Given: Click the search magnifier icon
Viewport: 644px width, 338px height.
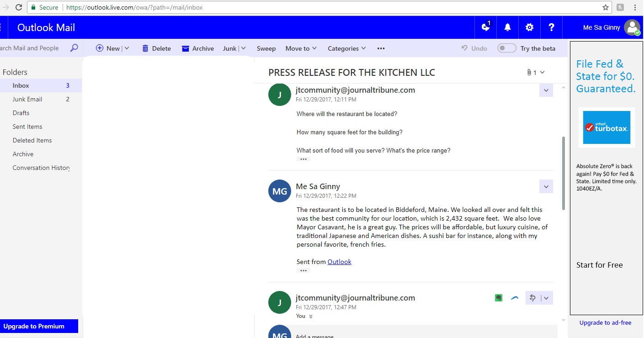Looking at the screenshot, I should [x=74, y=48].
